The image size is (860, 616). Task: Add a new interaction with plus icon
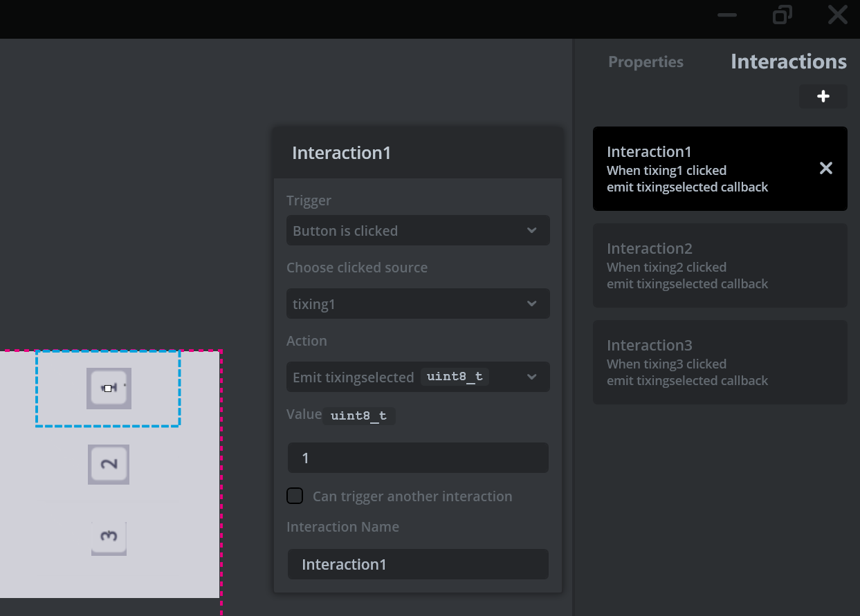point(823,97)
